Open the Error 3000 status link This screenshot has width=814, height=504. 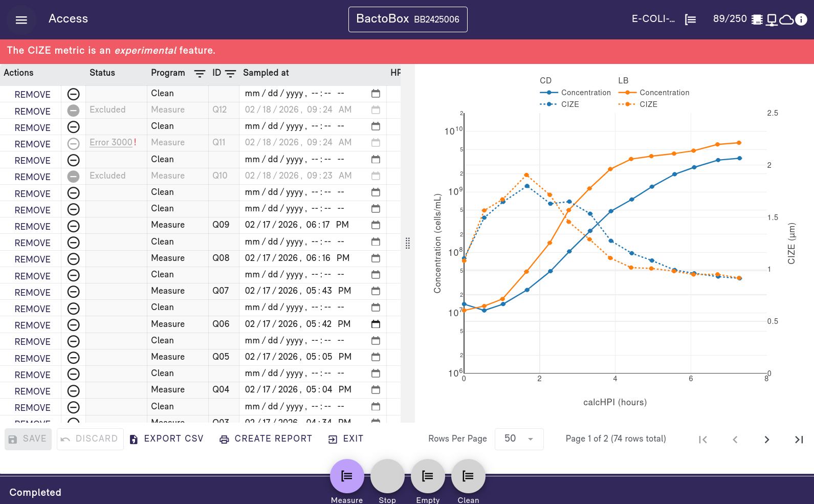111,142
